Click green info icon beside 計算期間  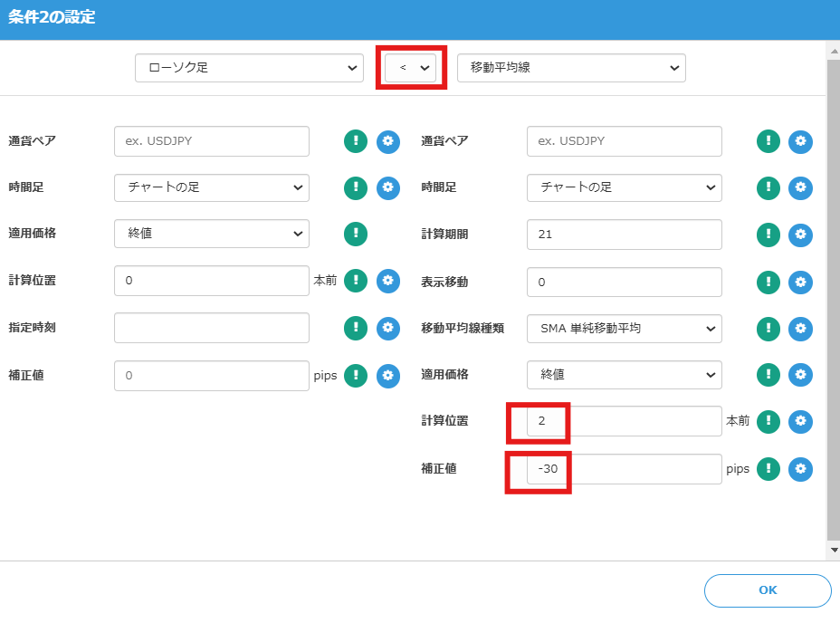[768, 235]
